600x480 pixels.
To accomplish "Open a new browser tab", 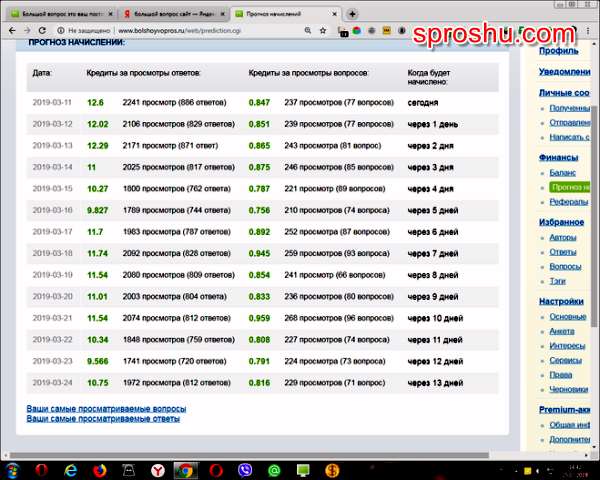I will (351, 14).
